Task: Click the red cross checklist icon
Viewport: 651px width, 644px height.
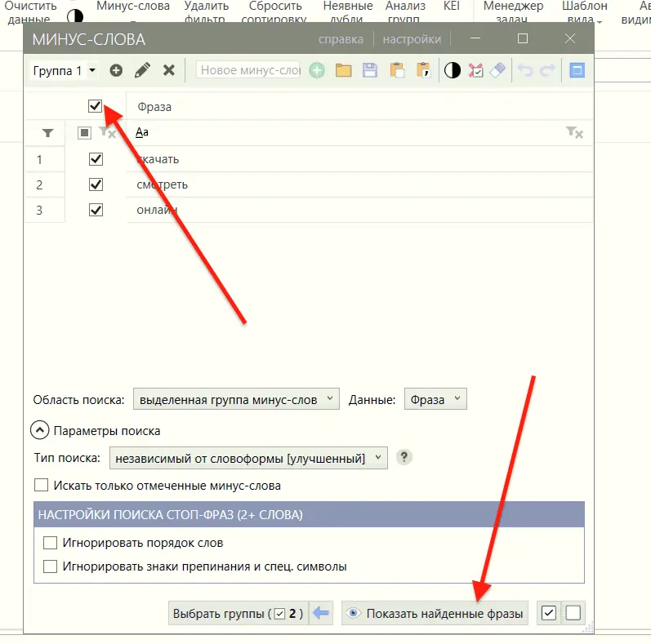Action: click(x=475, y=70)
